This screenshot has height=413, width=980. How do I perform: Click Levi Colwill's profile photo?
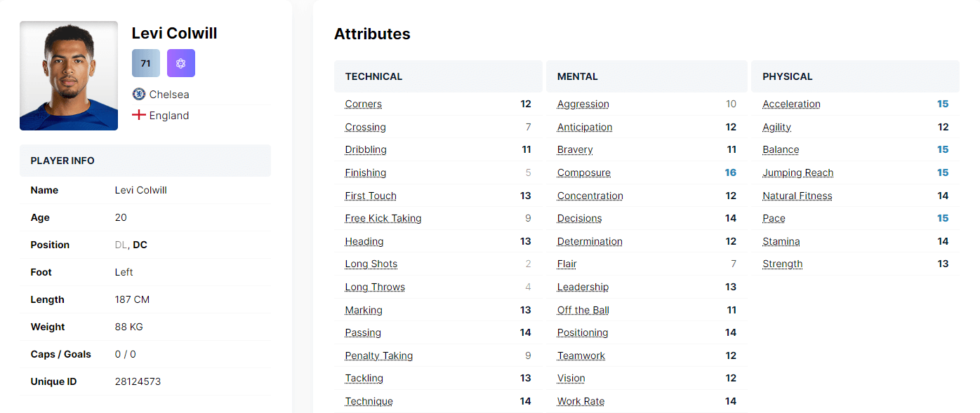pyautogui.click(x=69, y=76)
